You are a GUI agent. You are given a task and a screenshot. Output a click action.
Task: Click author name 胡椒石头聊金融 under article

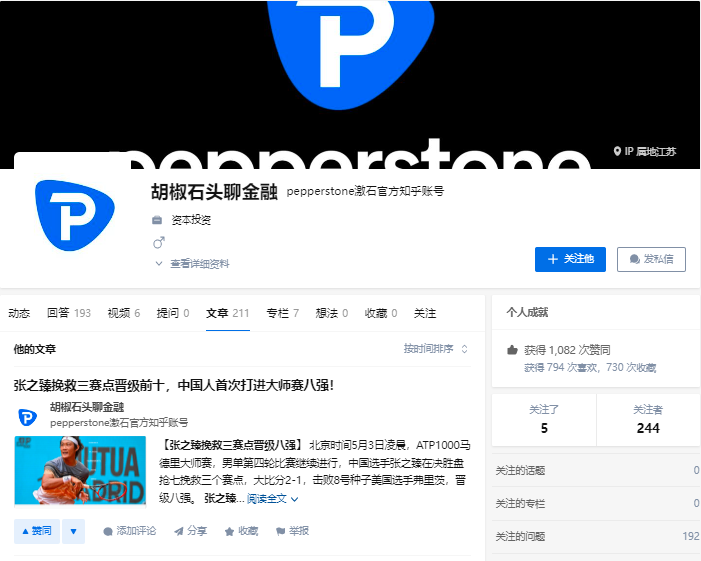click(x=87, y=407)
